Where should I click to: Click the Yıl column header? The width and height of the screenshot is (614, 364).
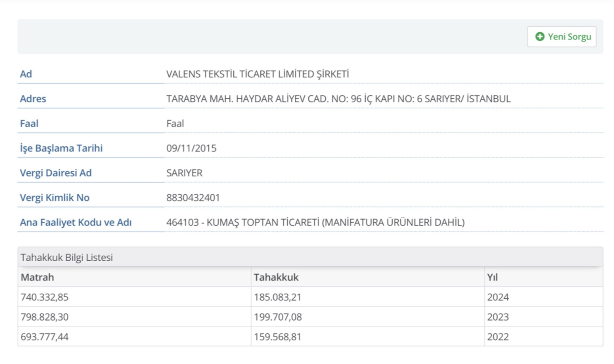click(x=492, y=277)
